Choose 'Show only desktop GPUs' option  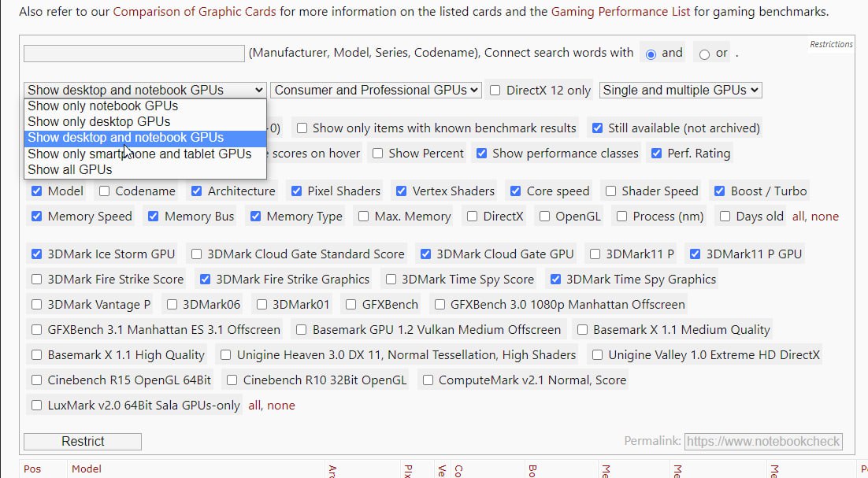click(x=99, y=122)
